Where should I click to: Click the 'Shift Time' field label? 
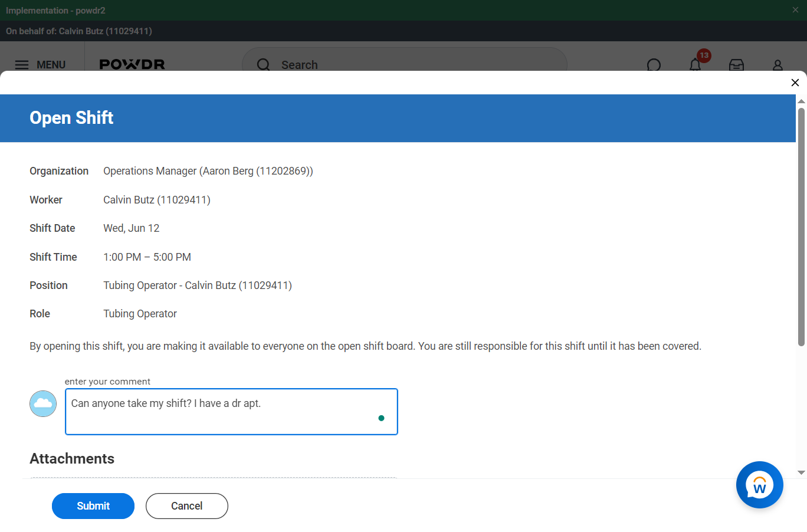53,257
